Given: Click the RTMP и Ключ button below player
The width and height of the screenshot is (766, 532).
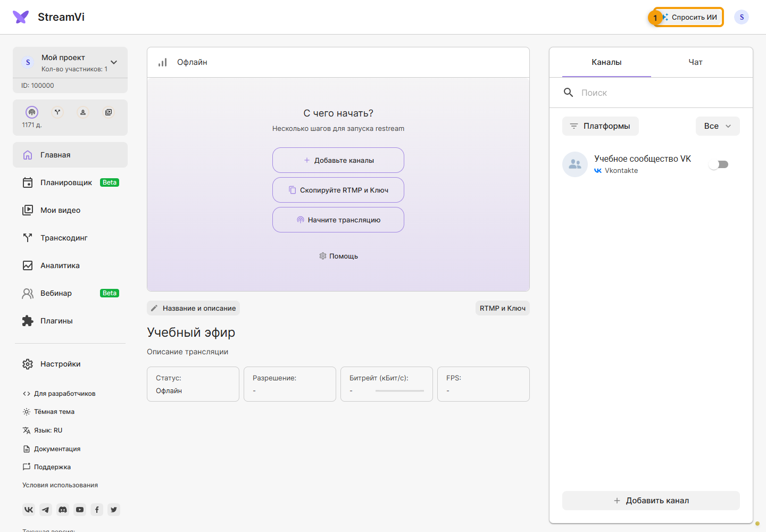Looking at the screenshot, I should (503, 308).
